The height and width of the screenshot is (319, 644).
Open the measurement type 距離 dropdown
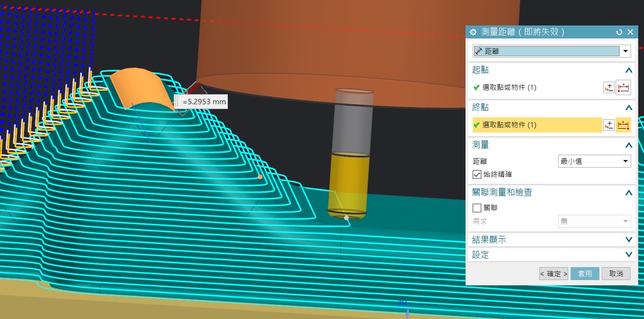pyautogui.click(x=626, y=51)
